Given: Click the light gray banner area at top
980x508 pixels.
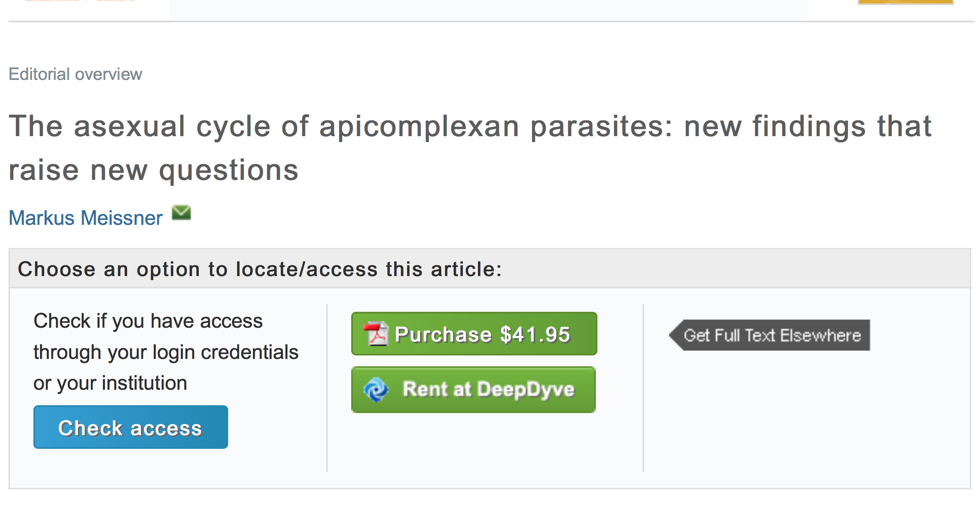Looking at the screenshot, I should coord(487,9).
